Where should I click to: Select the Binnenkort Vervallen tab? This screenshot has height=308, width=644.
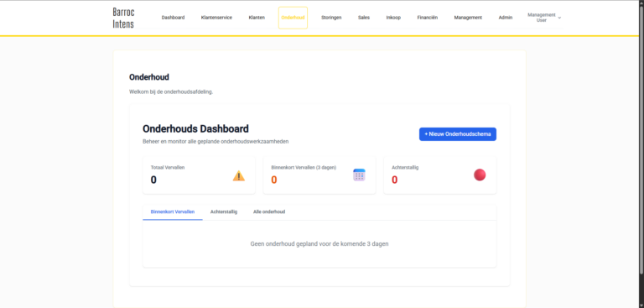pos(173,211)
